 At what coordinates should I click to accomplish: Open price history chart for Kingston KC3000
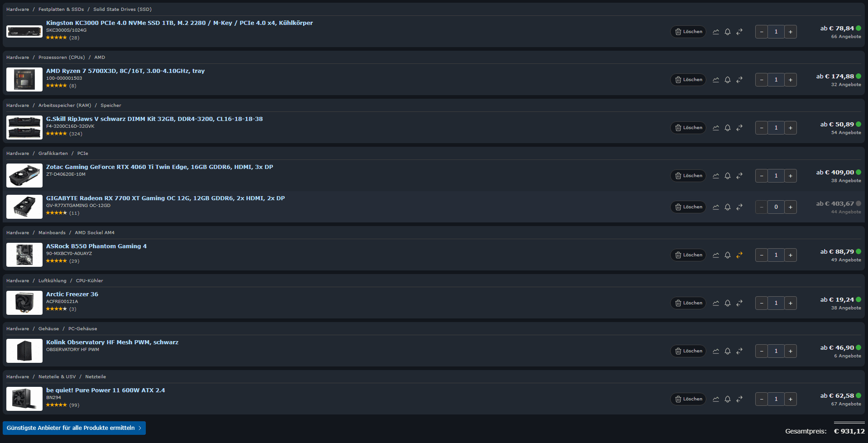pos(716,32)
